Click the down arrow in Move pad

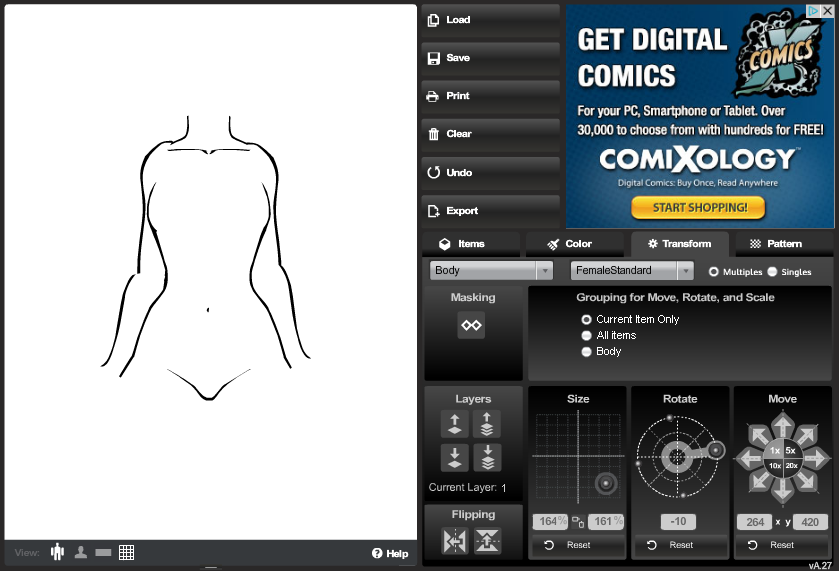(x=783, y=489)
